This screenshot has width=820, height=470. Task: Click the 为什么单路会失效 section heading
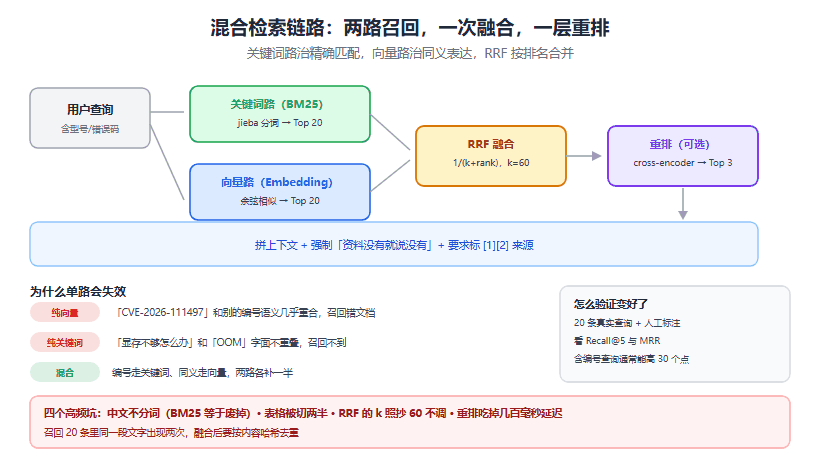78,292
